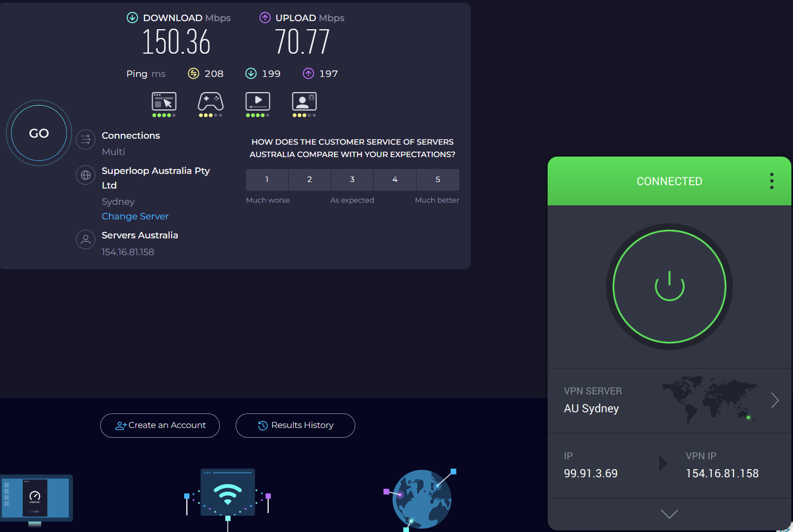Click the purple upload arrow icon

click(x=265, y=17)
